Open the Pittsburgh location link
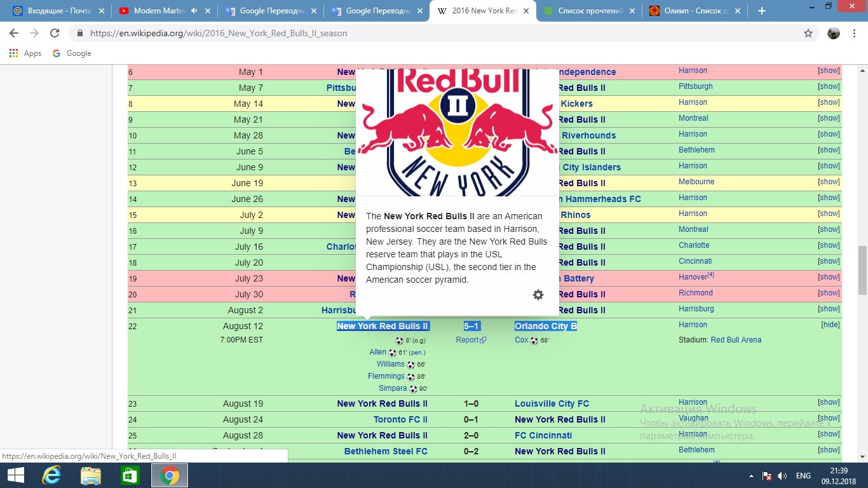Image resolution: width=868 pixels, height=488 pixels. point(696,86)
